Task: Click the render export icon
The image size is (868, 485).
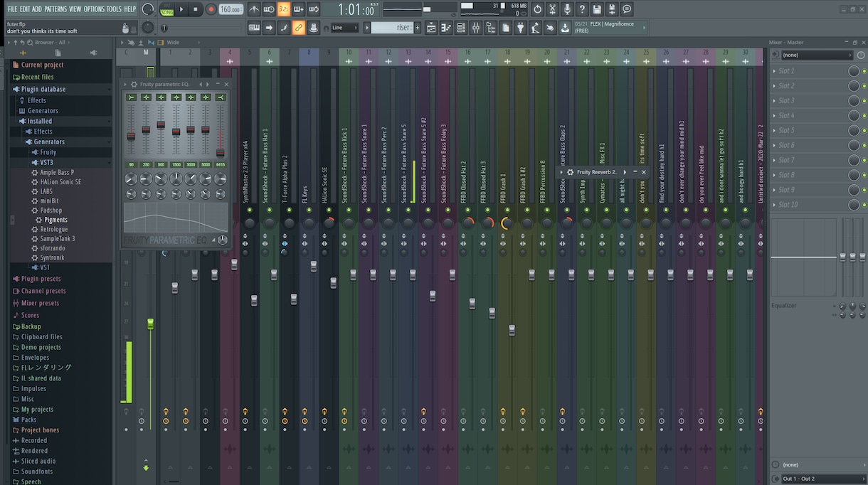Action: pyautogui.click(x=612, y=9)
